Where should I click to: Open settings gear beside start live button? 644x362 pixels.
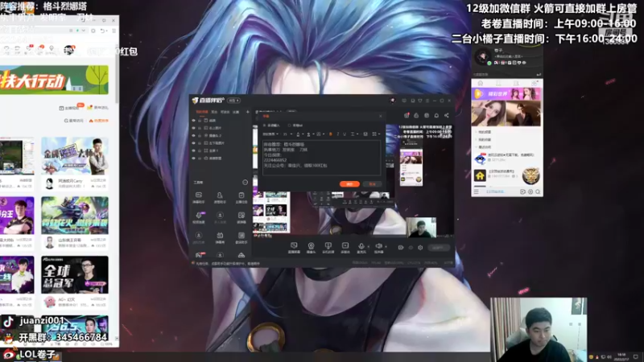[x=420, y=248]
